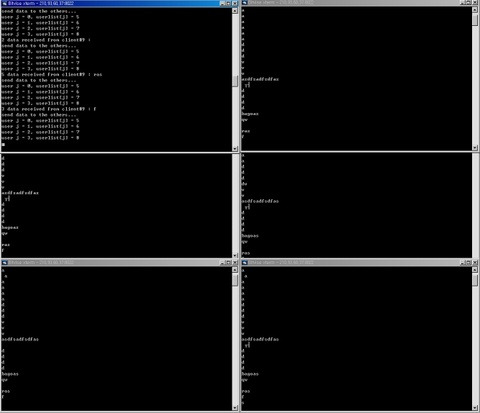The image size is (480, 413).
Task: Minimize the active server log window
Action: coord(222,3)
